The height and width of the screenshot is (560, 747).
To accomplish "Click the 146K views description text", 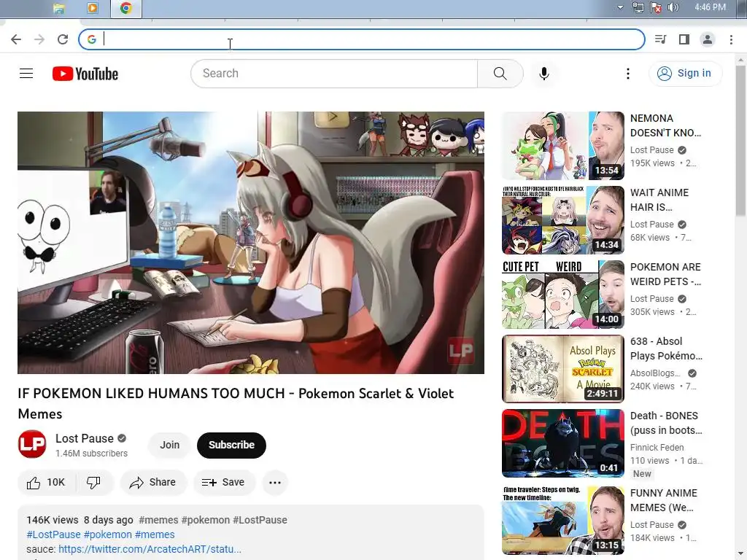I will coord(53,520).
